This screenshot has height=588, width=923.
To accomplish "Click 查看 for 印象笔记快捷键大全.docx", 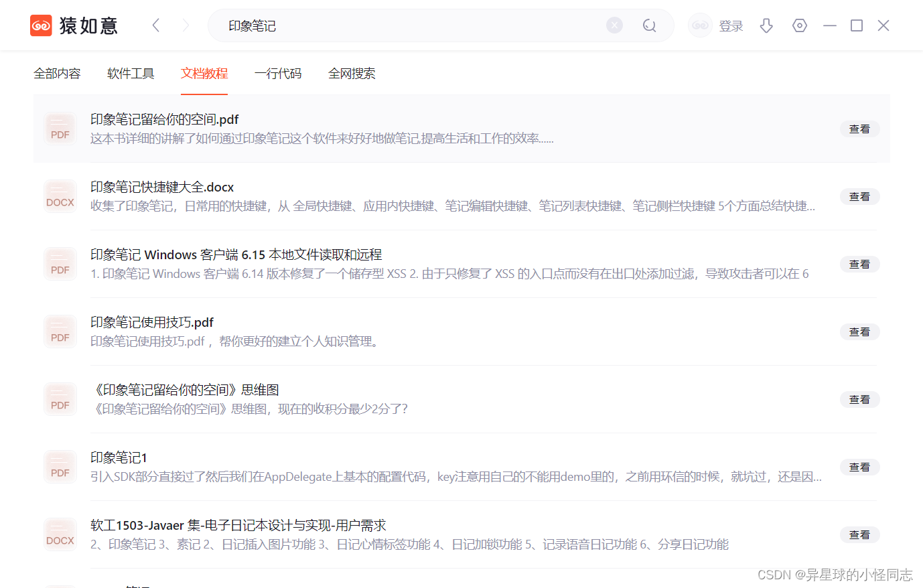I will pyautogui.click(x=859, y=197).
